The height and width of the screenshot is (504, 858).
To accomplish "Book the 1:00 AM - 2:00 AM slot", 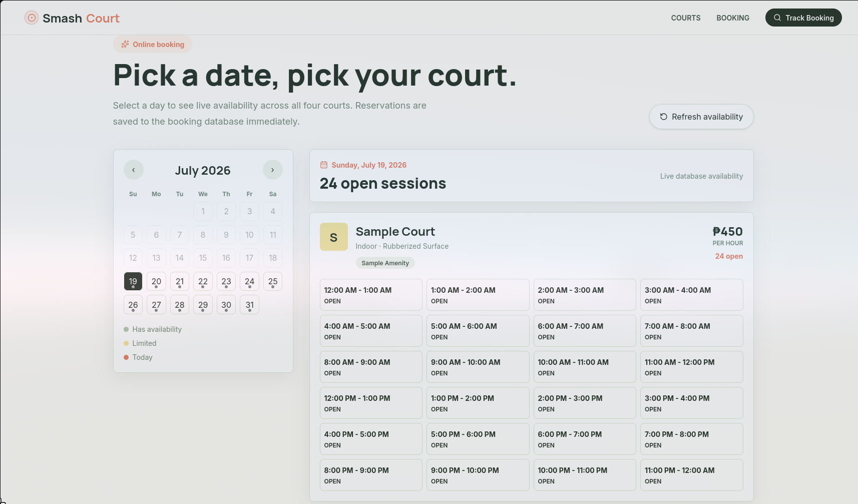I will click(x=478, y=295).
